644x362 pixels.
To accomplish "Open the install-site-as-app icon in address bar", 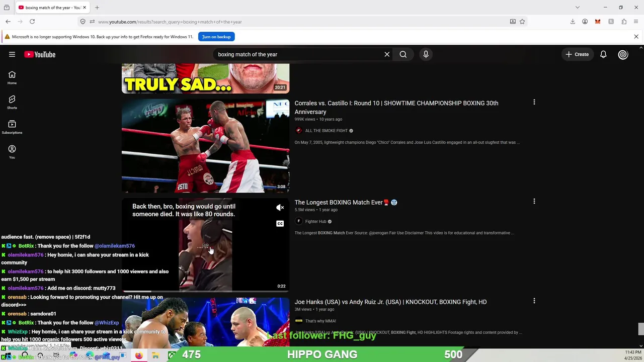I will (513, 22).
